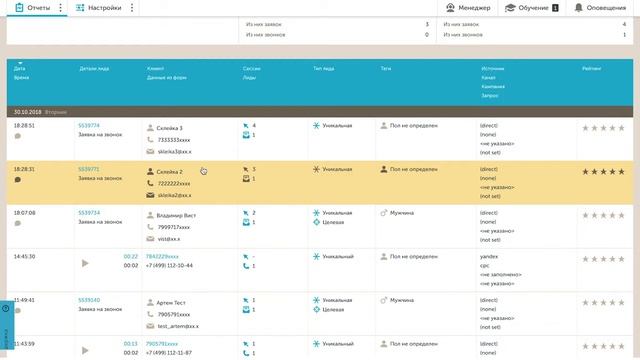Open the Менеджер menu
The height and width of the screenshot is (360, 640).
(x=468, y=8)
